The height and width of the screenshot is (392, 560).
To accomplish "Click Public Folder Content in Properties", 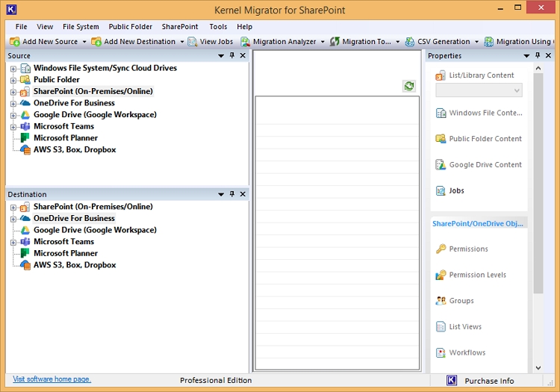I will 485,139.
